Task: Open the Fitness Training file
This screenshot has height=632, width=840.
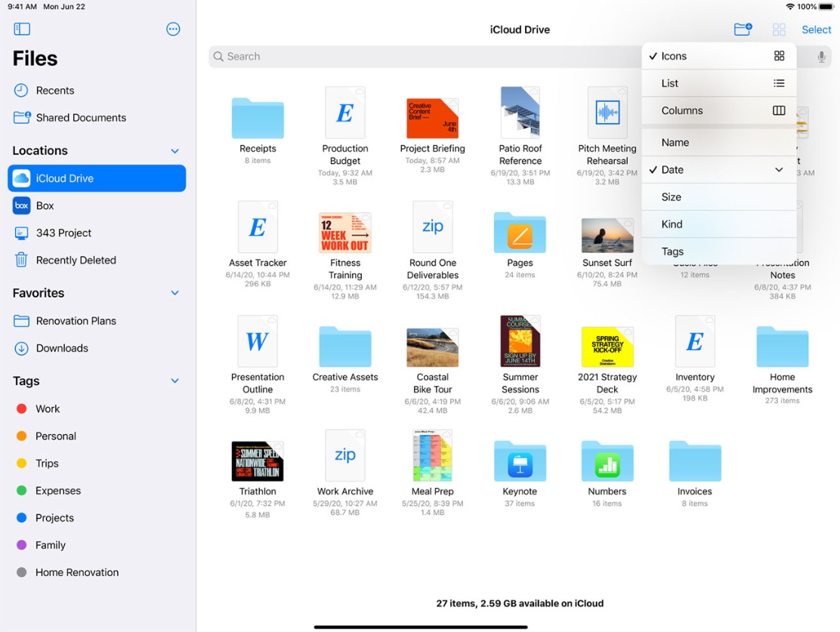Action: point(345,233)
